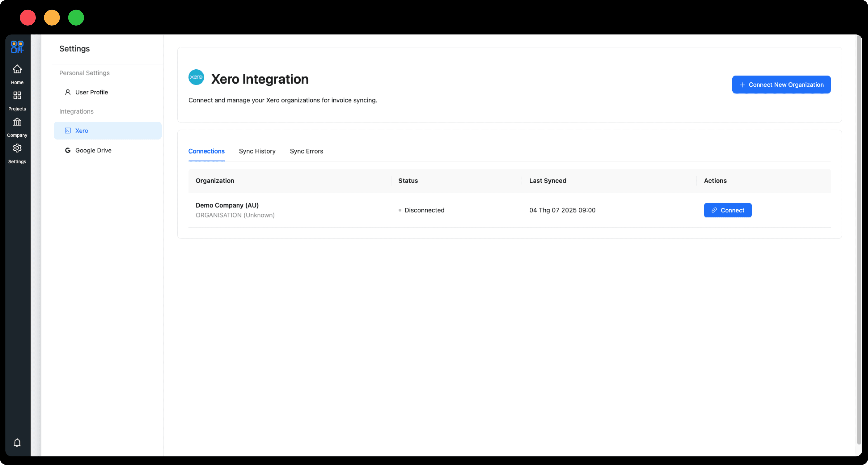Open the Projects section
This screenshot has height=465, width=868.
tap(17, 101)
